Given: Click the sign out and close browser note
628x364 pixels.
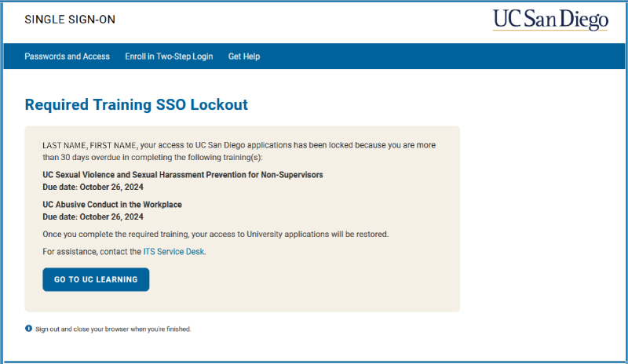Looking at the screenshot, I should (x=113, y=329).
